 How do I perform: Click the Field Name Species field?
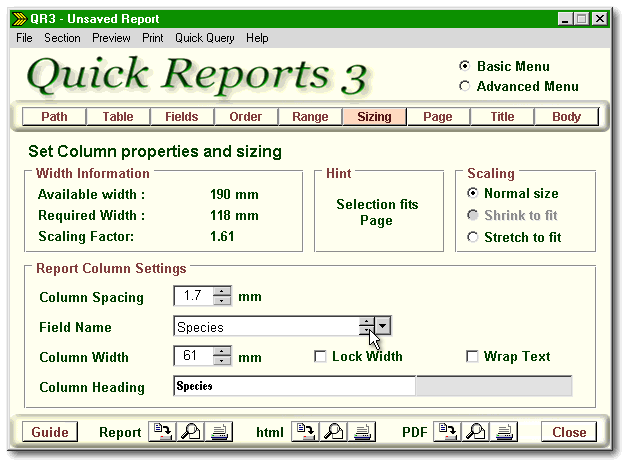pyautogui.click(x=267, y=326)
